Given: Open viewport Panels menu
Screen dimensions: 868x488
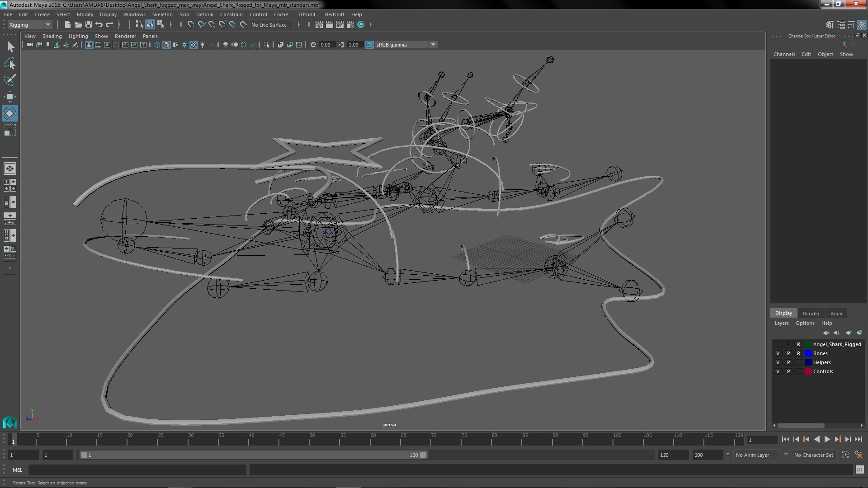Looking at the screenshot, I should [150, 36].
